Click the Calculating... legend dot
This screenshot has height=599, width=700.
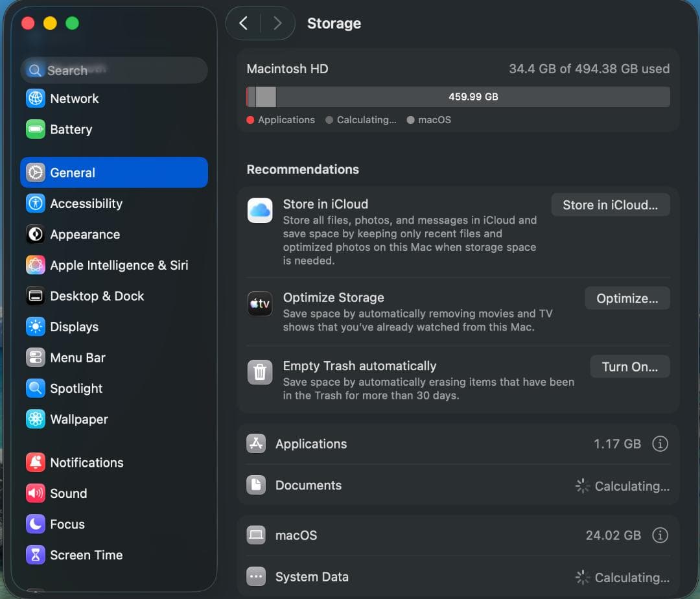coord(329,120)
